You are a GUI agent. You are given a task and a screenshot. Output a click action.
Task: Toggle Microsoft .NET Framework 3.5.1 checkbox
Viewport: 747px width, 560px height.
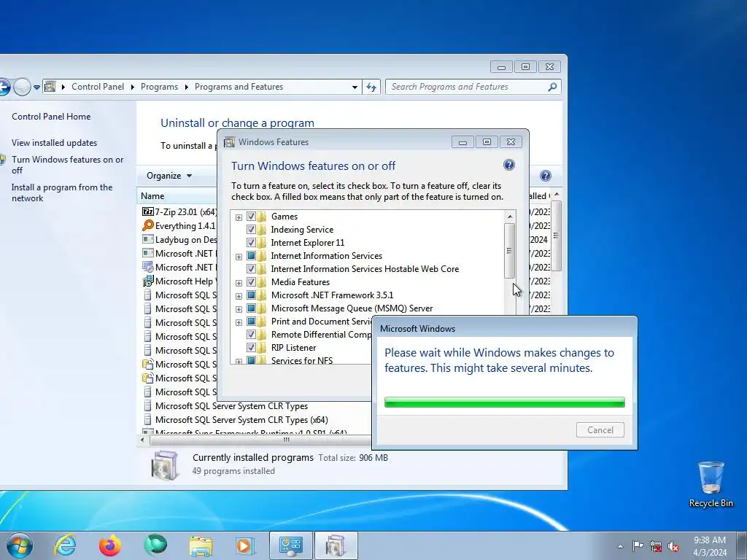click(x=251, y=295)
